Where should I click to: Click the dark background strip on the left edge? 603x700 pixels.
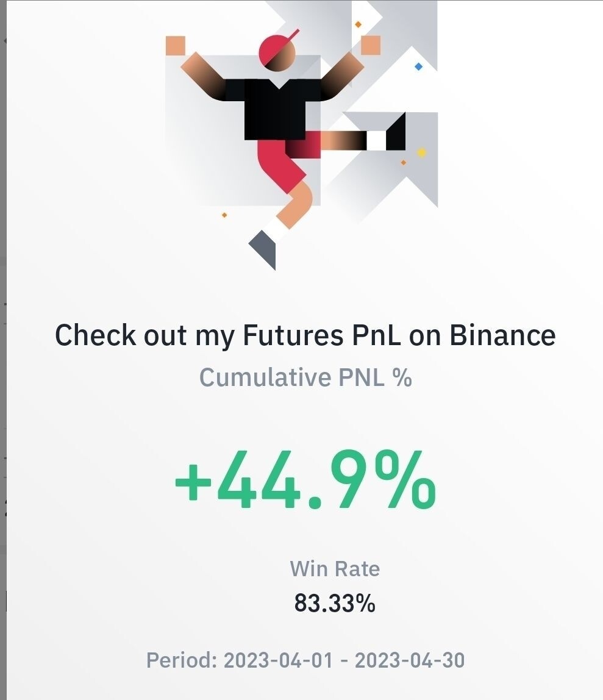(x=3, y=366)
